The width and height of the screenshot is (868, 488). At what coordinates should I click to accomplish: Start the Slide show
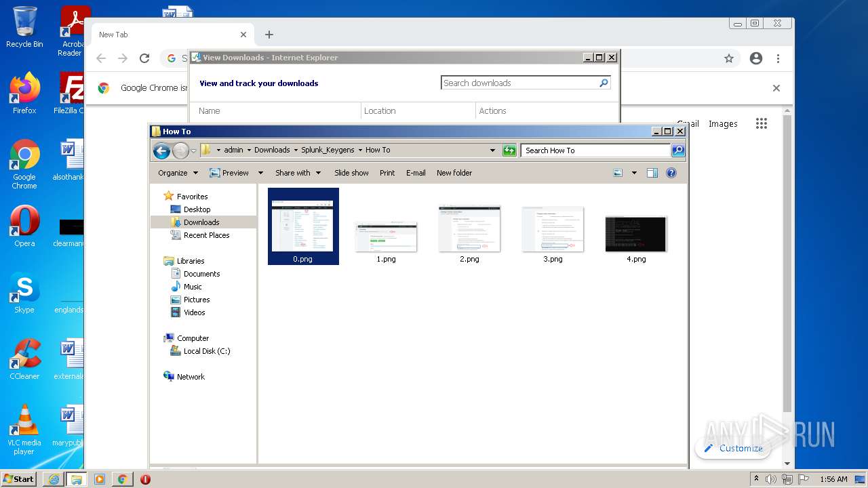(x=351, y=173)
